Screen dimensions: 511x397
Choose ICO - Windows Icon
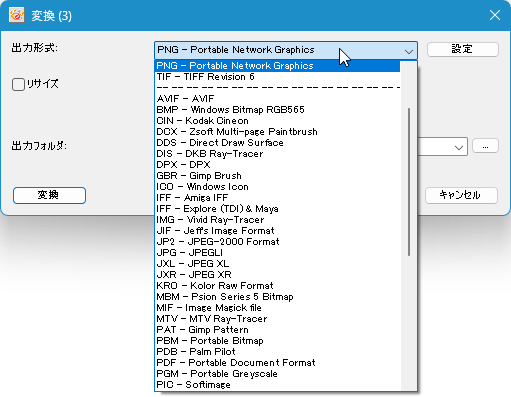(x=278, y=187)
